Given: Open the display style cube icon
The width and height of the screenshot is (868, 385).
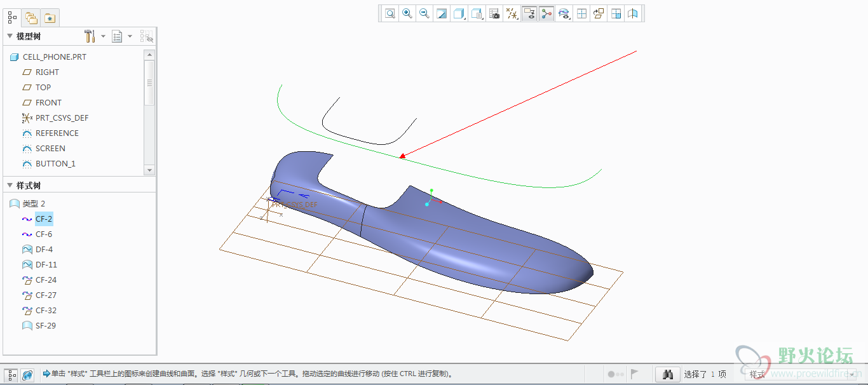Looking at the screenshot, I should [x=459, y=13].
